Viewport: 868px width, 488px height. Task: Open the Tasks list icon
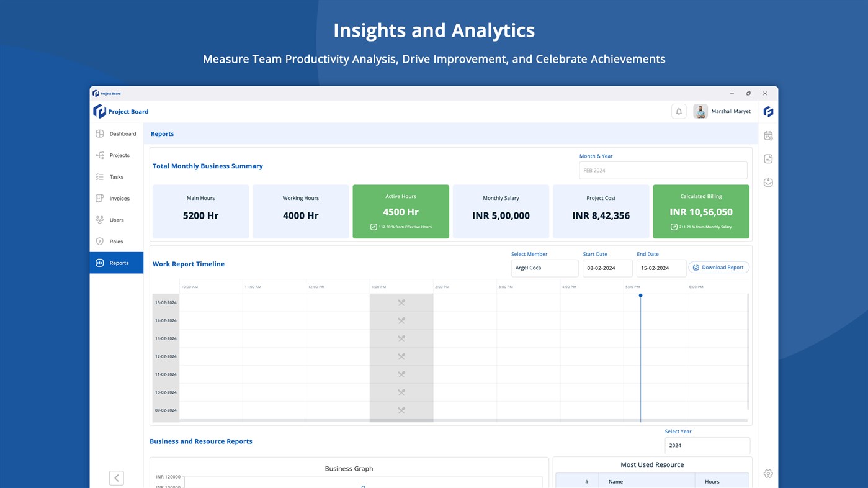[x=99, y=176]
